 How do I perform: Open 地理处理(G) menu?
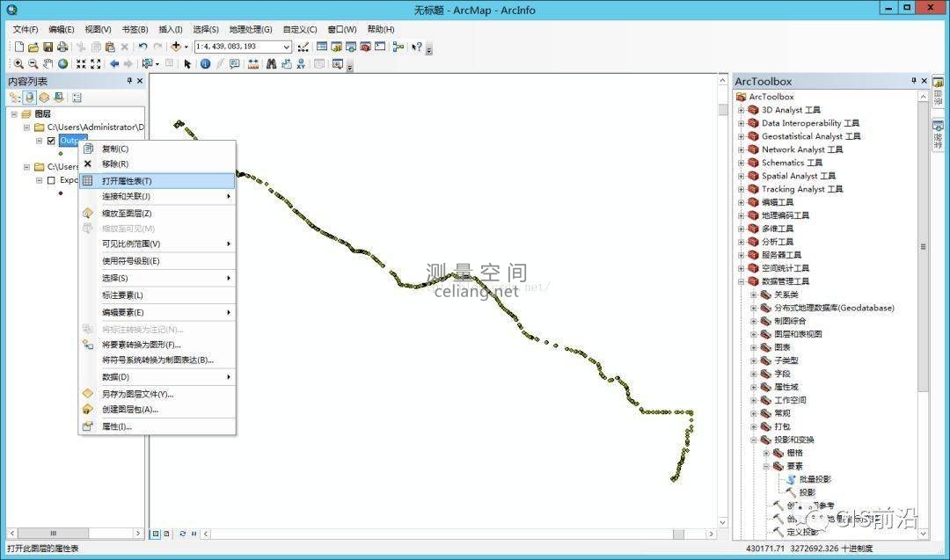251,29
